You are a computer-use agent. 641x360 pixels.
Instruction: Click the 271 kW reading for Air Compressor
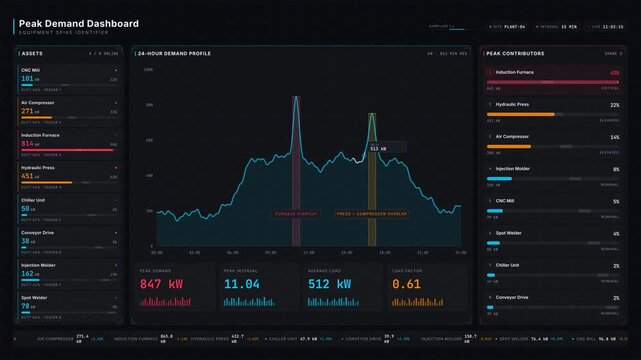pos(30,111)
